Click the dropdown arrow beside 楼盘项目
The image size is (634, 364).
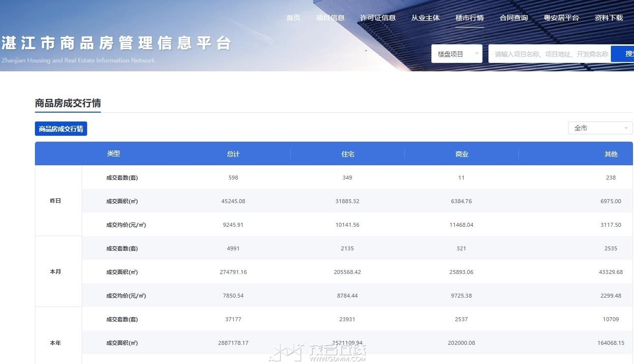pyautogui.click(x=477, y=54)
